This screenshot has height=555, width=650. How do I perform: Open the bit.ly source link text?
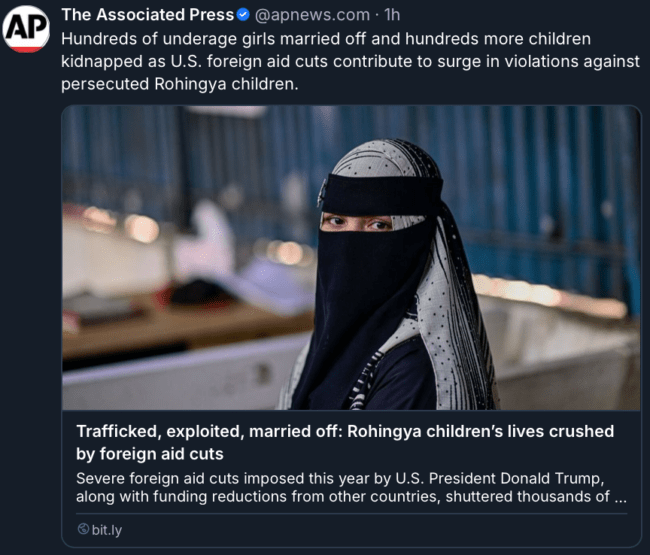coord(107,530)
